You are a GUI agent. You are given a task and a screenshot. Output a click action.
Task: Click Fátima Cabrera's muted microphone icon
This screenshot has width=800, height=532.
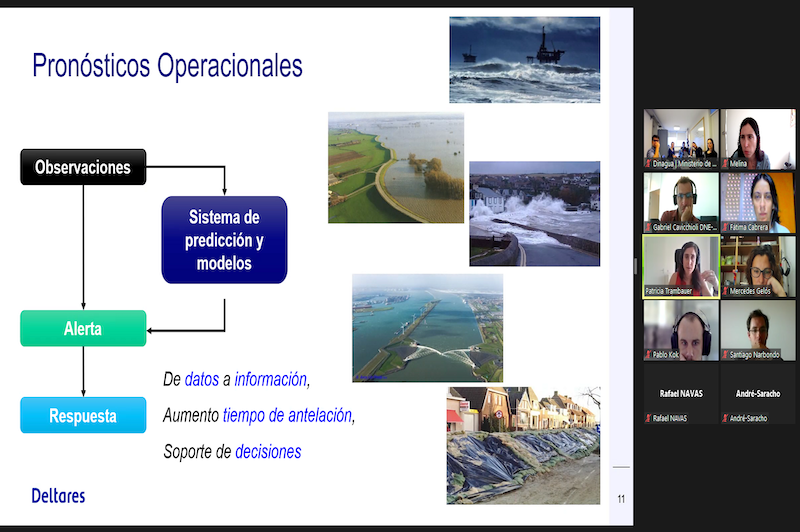(726, 227)
